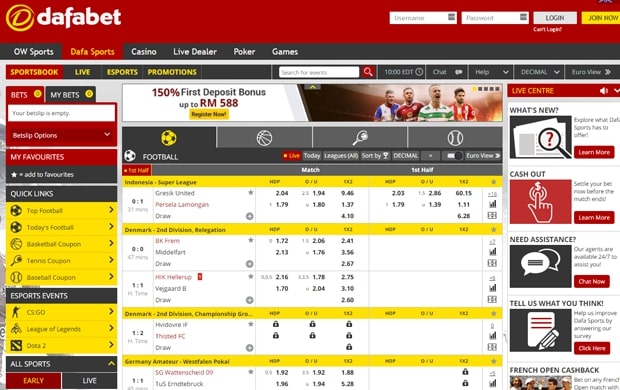Open the Casino menu item
The width and height of the screenshot is (620, 390).
(x=144, y=52)
